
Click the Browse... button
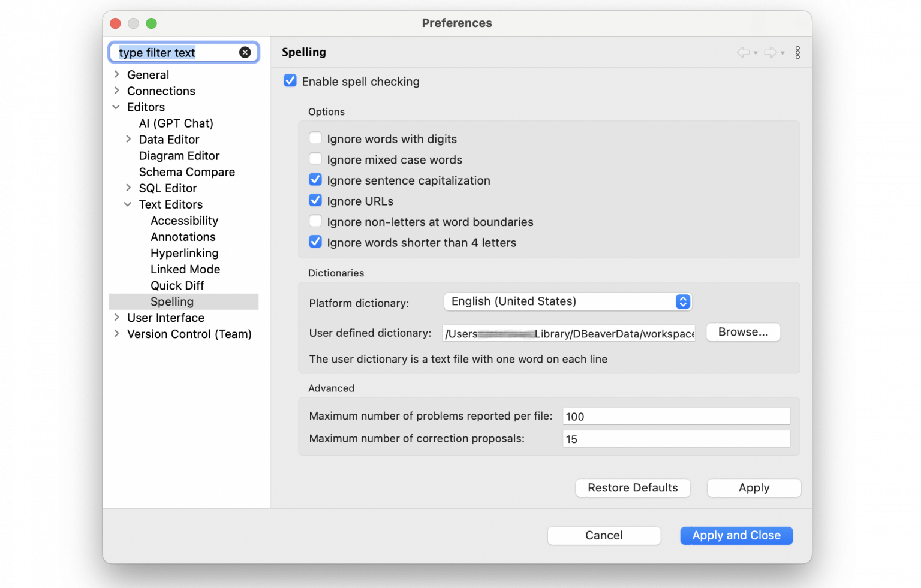coord(743,332)
